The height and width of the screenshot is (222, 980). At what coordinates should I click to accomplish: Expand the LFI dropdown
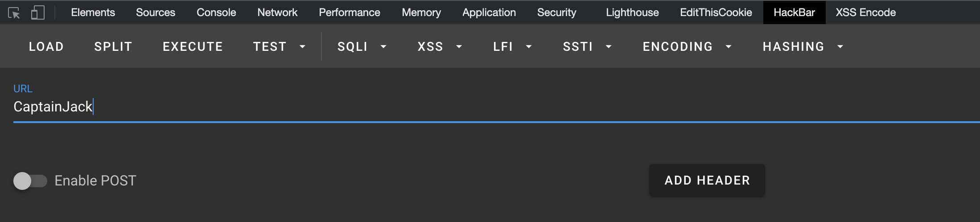[x=512, y=47]
